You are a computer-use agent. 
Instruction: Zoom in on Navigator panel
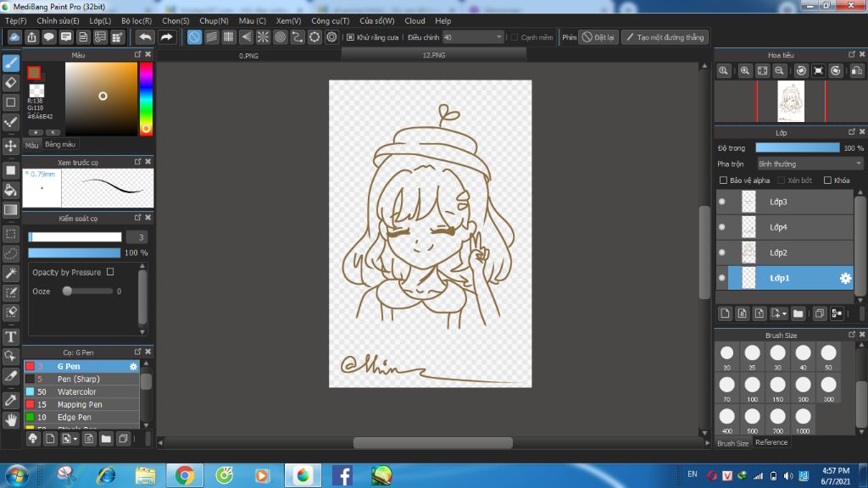point(745,71)
